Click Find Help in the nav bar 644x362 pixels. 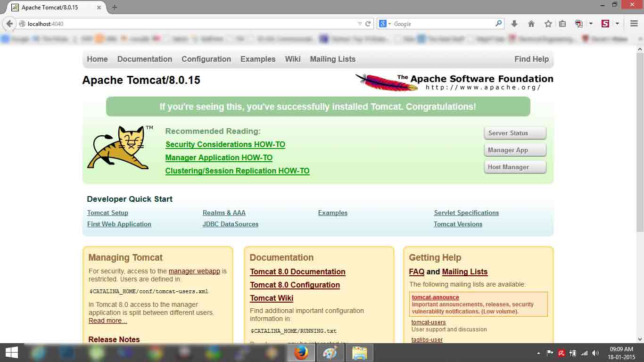point(531,59)
